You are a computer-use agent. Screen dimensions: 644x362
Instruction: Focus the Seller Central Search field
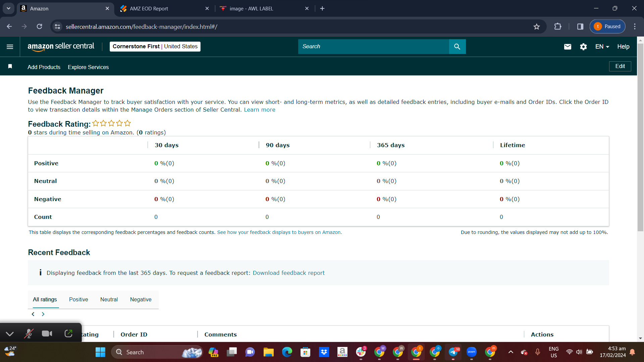tap(374, 47)
